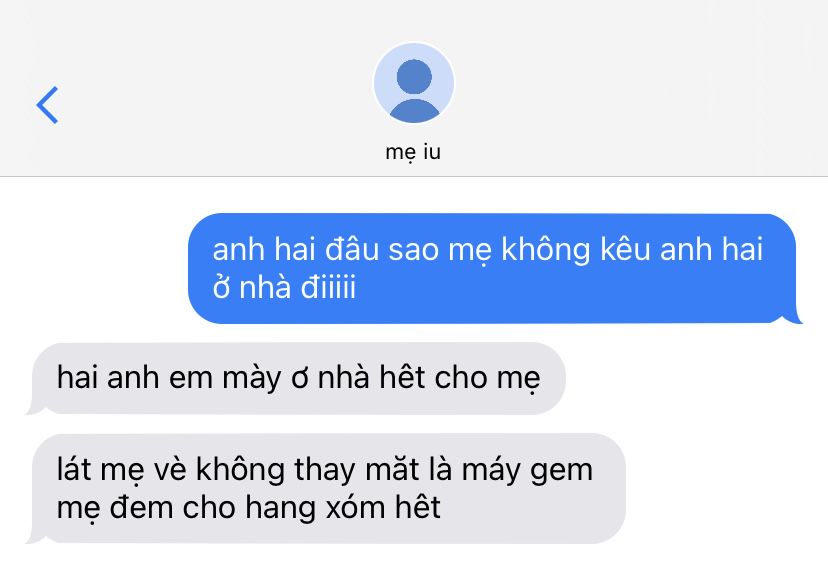Select message starting 'lát mẹ về không'
The width and height of the screenshot is (828, 572).
point(328,489)
